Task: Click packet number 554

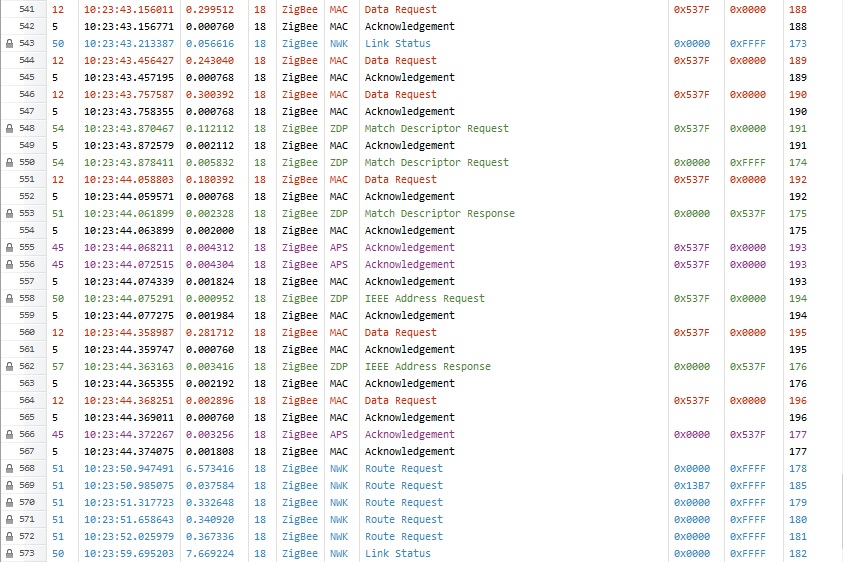Action: (26, 230)
